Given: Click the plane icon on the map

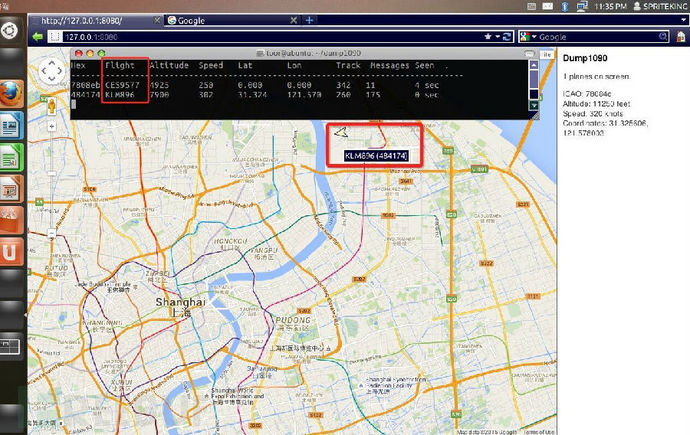Looking at the screenshot, I should 341,132.
